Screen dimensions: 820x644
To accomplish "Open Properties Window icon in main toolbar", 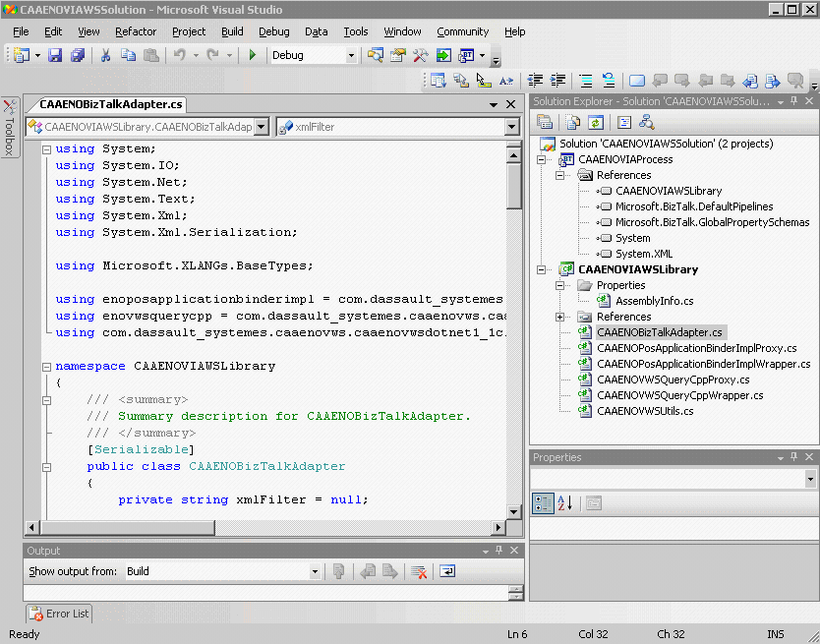I will (x=398, y=55).
